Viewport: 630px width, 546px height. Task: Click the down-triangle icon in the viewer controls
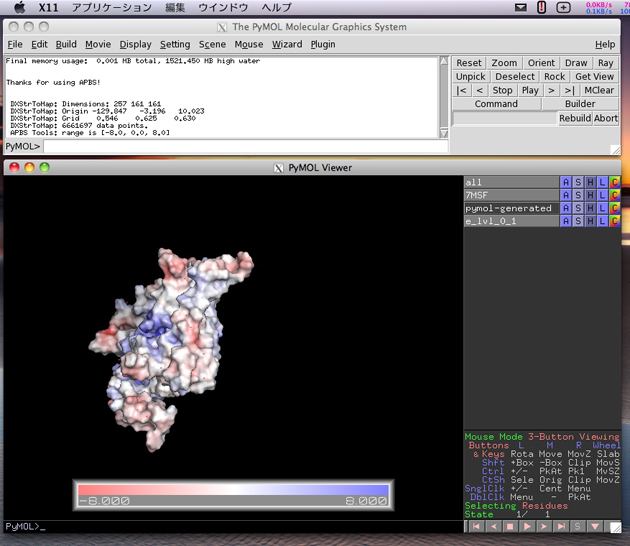[x=595, y=526]
